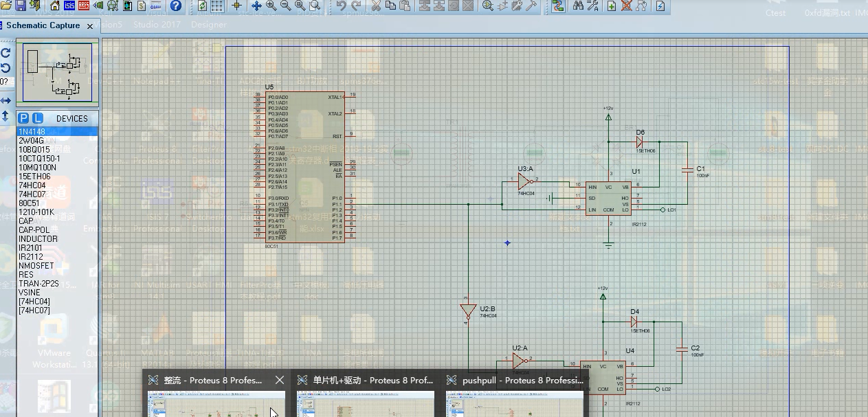Viewport: 868px width, 417px height.
Task: Click the Search and Tag binoculars icon
Action: [x=578, y=5]
